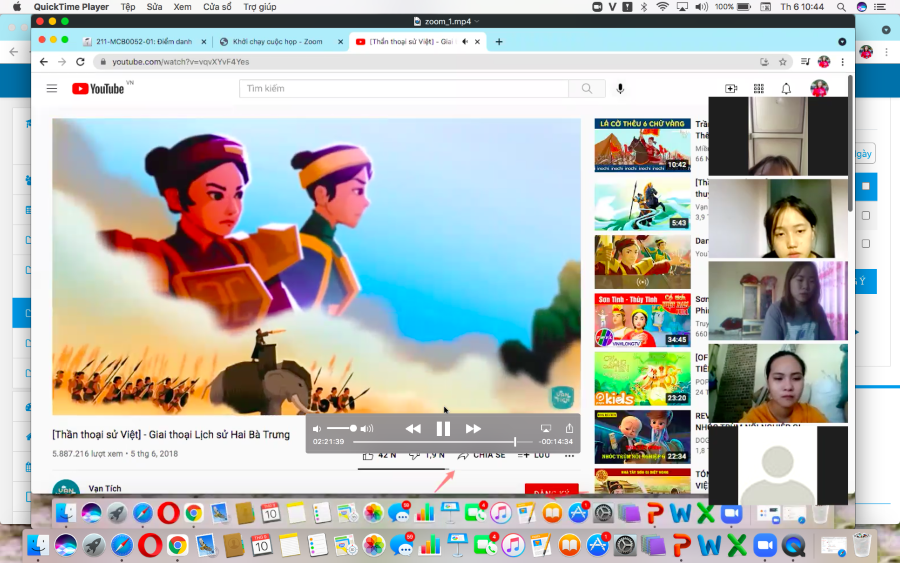Open the YouTube apps grid icon
900x563 pixels.
(759, 88)
